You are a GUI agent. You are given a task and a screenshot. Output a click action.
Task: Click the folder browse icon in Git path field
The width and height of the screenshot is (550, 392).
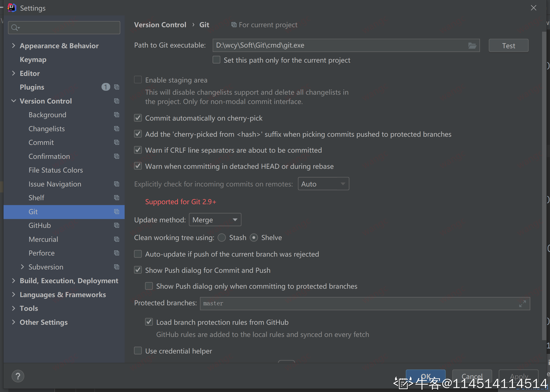click(472, 45)
